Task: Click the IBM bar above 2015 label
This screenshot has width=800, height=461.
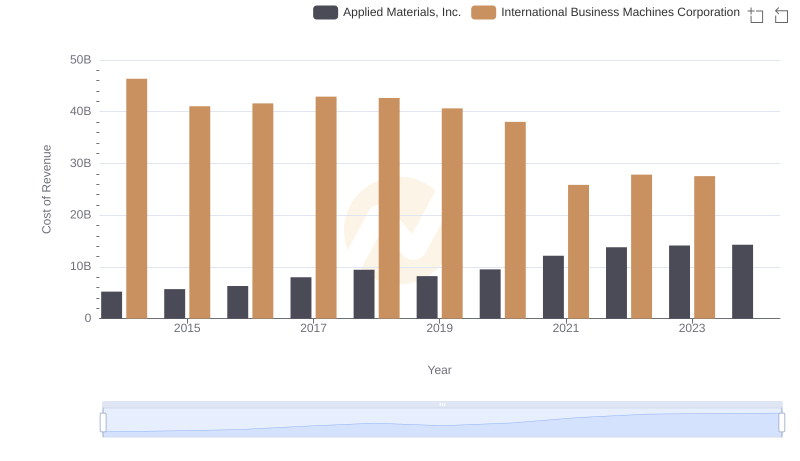Action: pos(199,212)
